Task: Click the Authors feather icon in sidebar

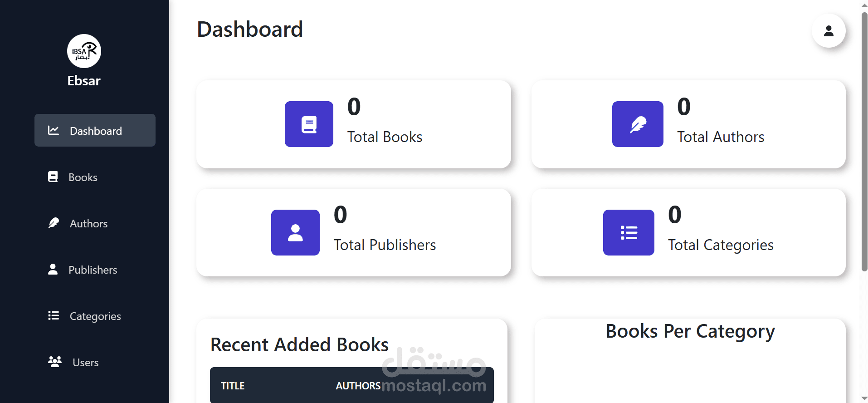Action: click(53, 223)
